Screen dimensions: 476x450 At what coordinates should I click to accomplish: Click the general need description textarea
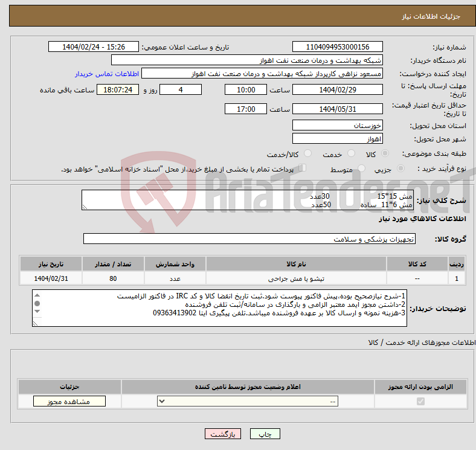[x=248, y=200]
